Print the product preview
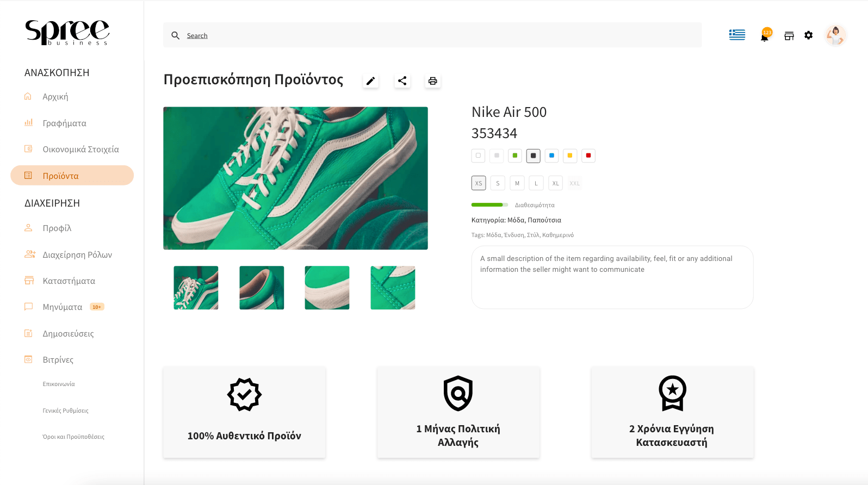 [x=433, y=81]
